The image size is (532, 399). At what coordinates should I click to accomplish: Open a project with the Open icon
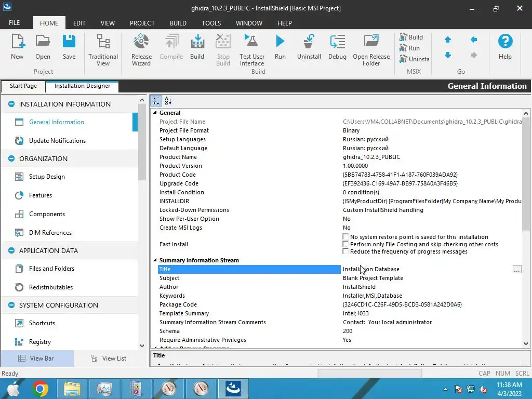[x=43, y=47]
